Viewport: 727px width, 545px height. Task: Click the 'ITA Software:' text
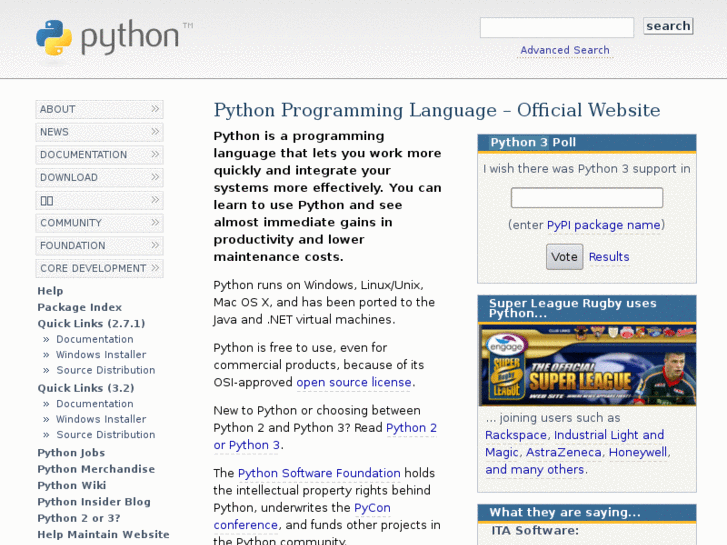pos(535,530)
